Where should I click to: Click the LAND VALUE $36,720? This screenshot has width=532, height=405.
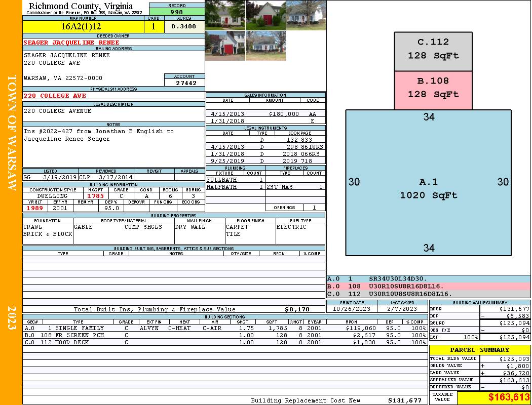[516, 373]
